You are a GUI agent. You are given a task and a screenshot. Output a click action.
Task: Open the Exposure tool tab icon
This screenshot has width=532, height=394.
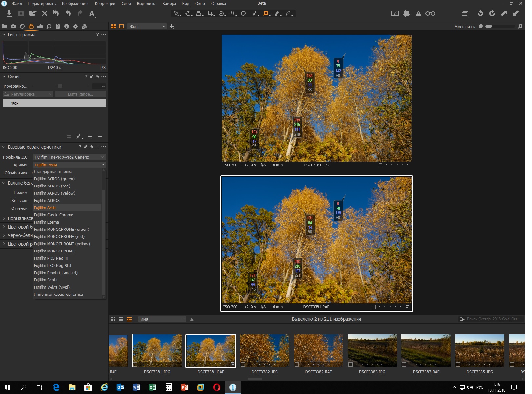coord(40,26)
